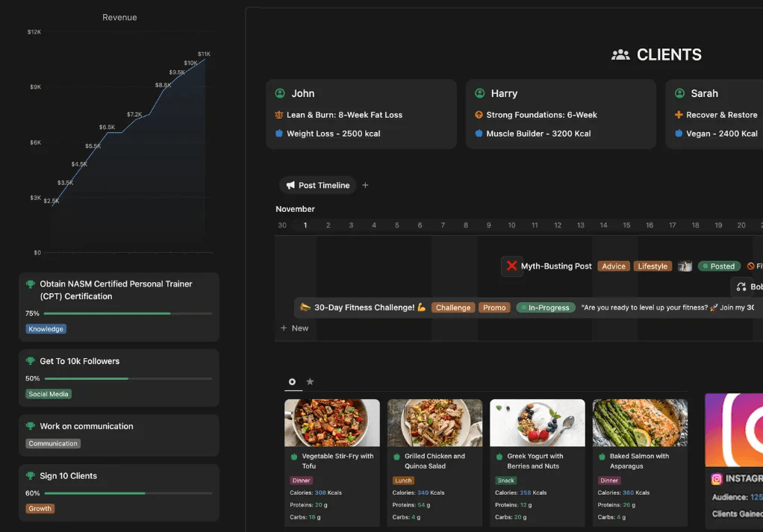Add a new view with the plus beside Post Timeline

(x=365, y=185)
